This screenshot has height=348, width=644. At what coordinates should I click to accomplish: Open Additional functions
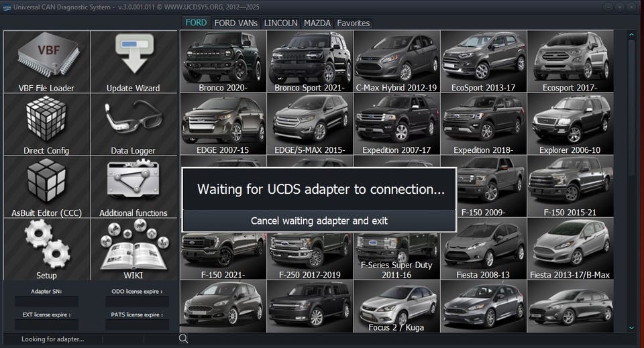tap(134, 187)
